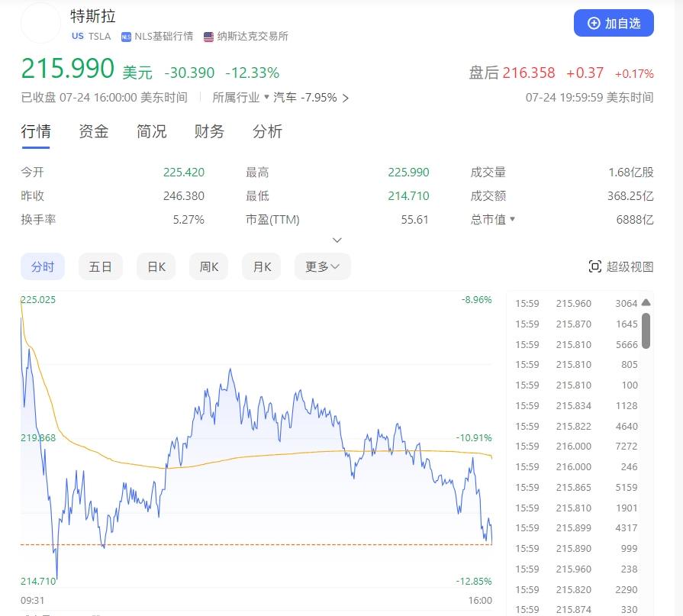Screen dimensions: 683x616
Task: Expand the 更多 chart period dropdown
Action: (x=323, y=266)
